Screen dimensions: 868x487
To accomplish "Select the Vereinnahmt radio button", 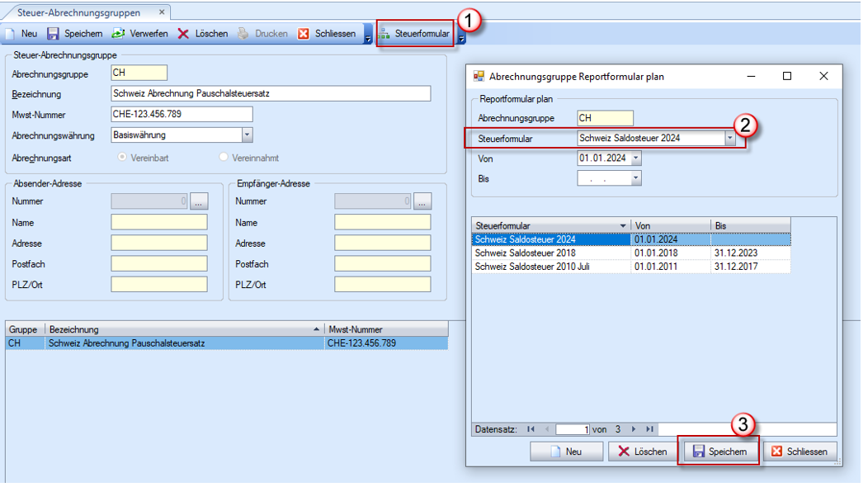I will 224,158.
